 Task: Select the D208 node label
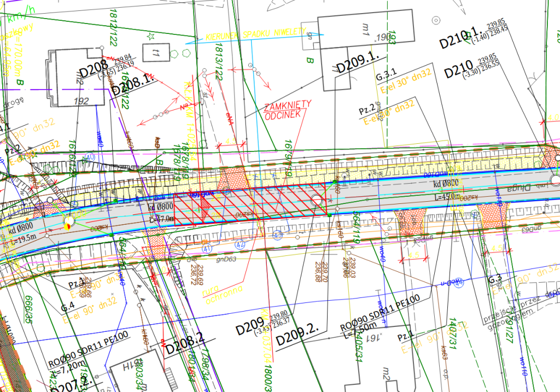pyautogui.click(x=94, y=71)
